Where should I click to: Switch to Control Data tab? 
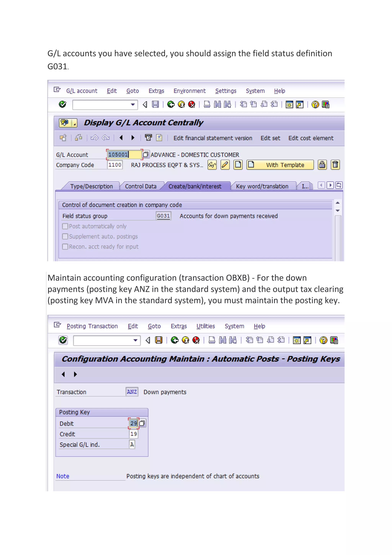click(141, 186)
